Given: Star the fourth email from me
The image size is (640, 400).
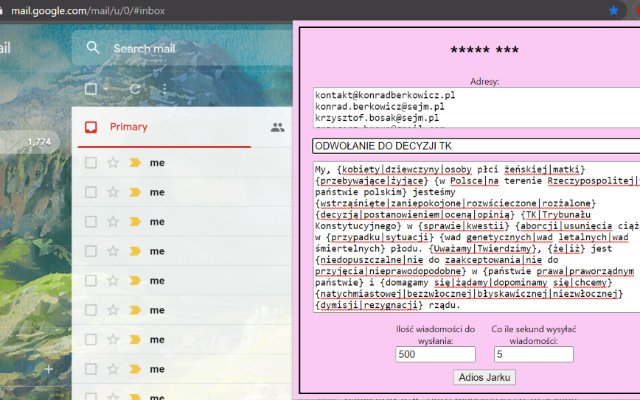Looking at the screenshot, I should pyautogui.click(x=113, y=251).
